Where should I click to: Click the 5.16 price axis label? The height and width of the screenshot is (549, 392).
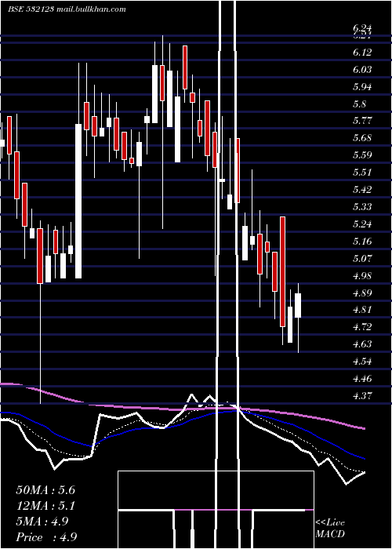tap(362, 242)
